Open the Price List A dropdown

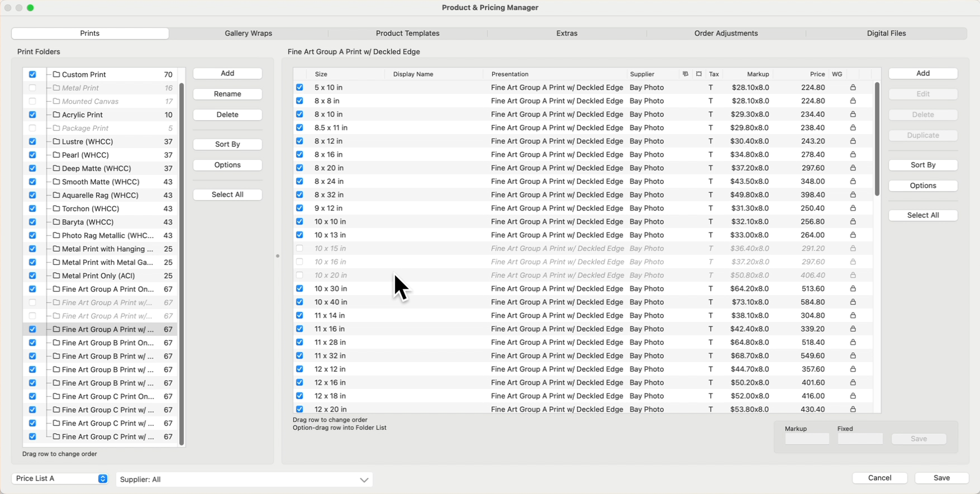tap(60, 478)
